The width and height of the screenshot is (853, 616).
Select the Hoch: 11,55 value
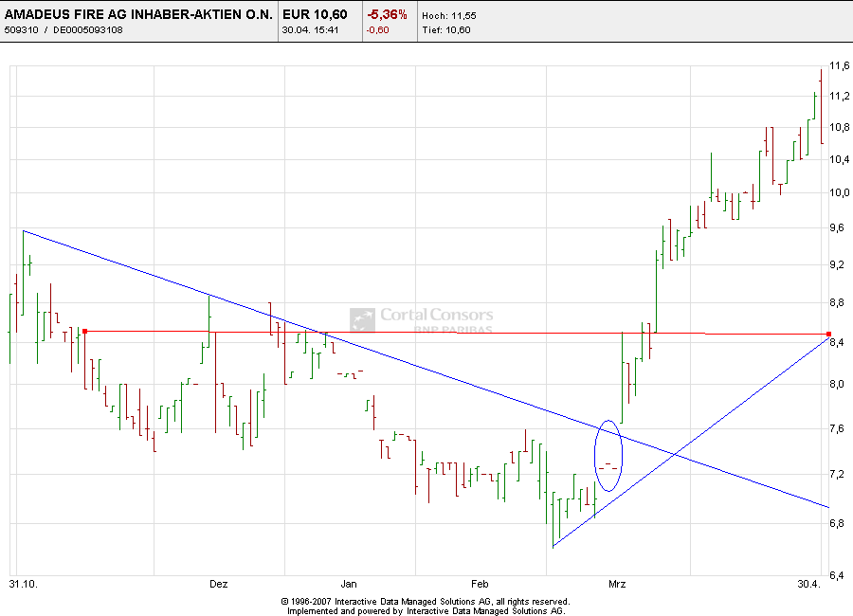point(447,14)
